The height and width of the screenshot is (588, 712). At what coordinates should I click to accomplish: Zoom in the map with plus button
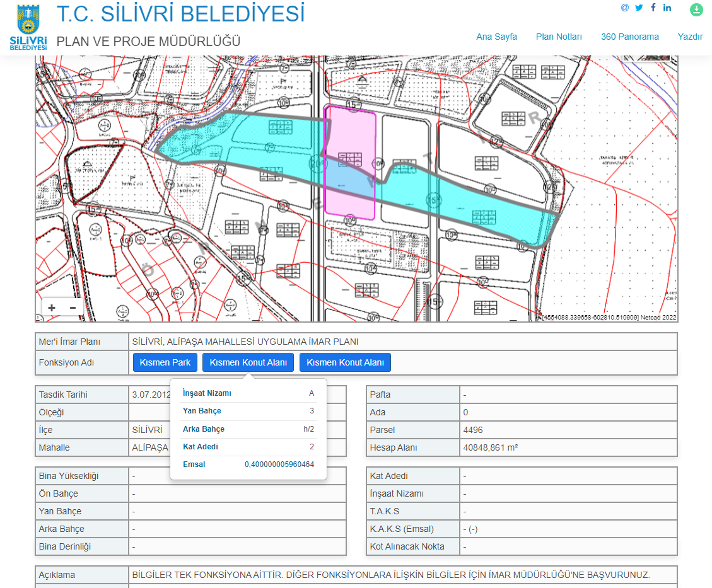[x=52, y=308]
